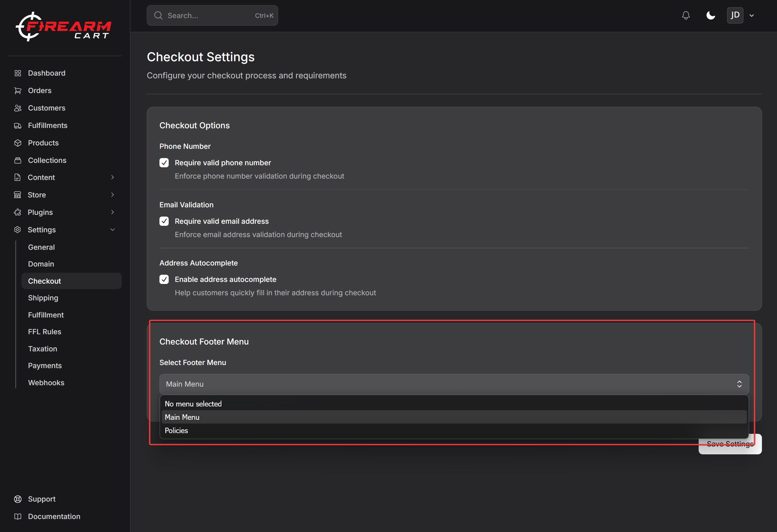Click the Orders cart icon
This screenshot has height=532, width=777.
18,91
